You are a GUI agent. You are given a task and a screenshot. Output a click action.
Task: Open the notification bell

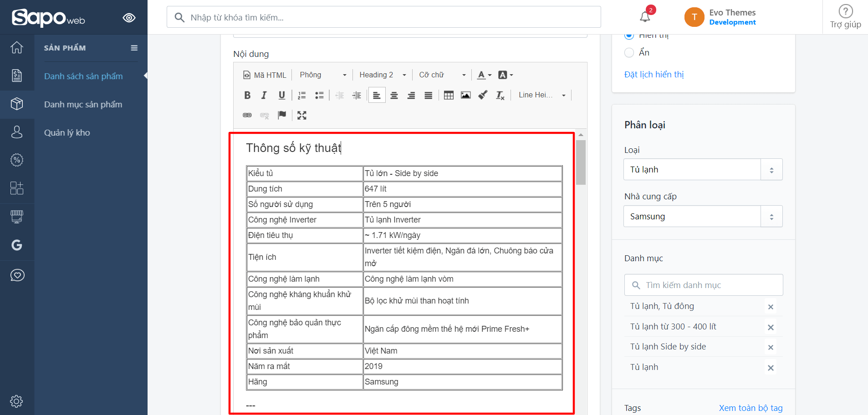645,17
